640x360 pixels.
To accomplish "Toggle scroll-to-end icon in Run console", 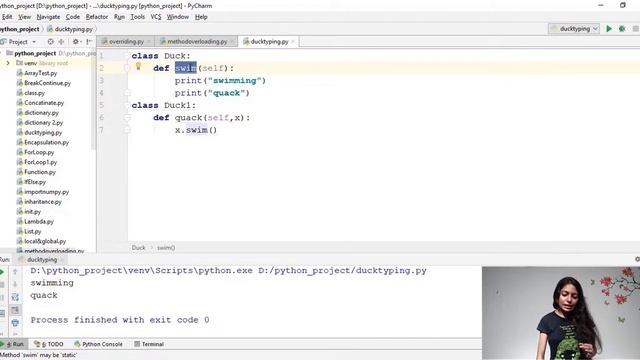I will 15,310.
